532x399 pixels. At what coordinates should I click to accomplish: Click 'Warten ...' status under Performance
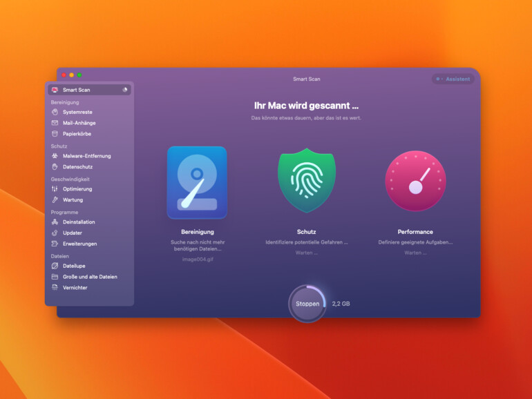415,253
